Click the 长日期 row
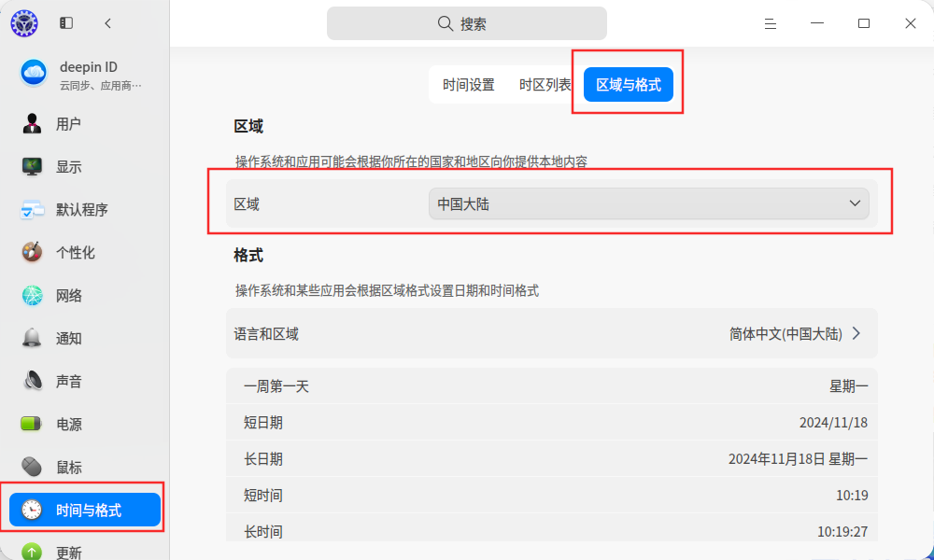This screenshot has height=560, width=934. (x=552, y=459)
